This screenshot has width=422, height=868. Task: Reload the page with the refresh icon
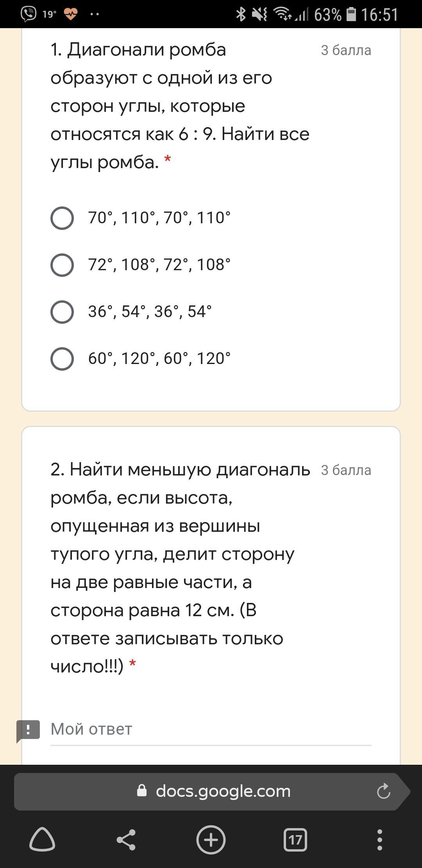pos(383,791)
